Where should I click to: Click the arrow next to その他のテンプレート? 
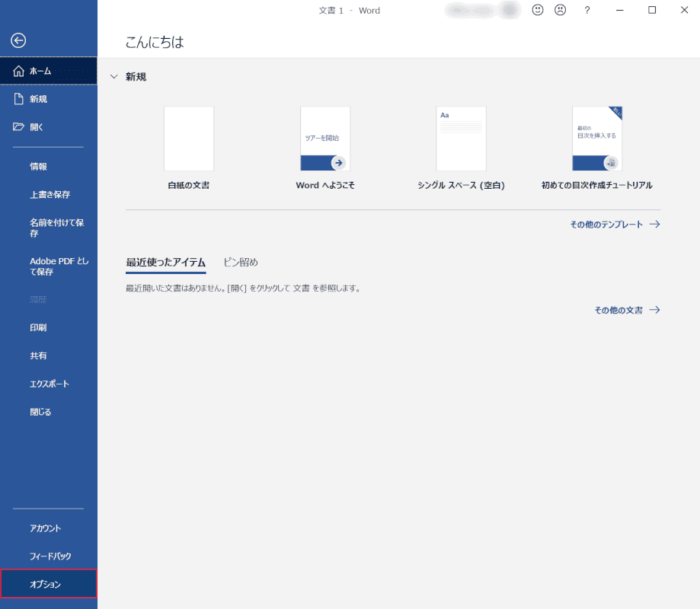[654, 224]
